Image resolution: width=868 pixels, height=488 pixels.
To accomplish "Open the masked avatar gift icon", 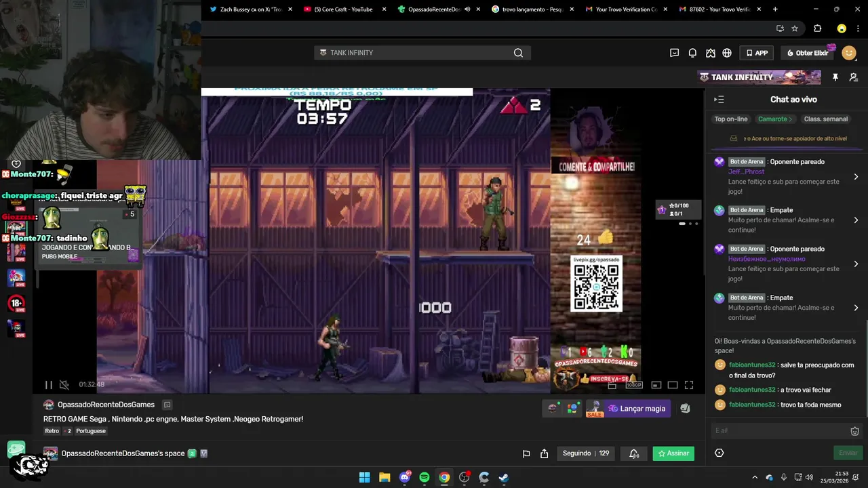I will [x=553, y=408].
